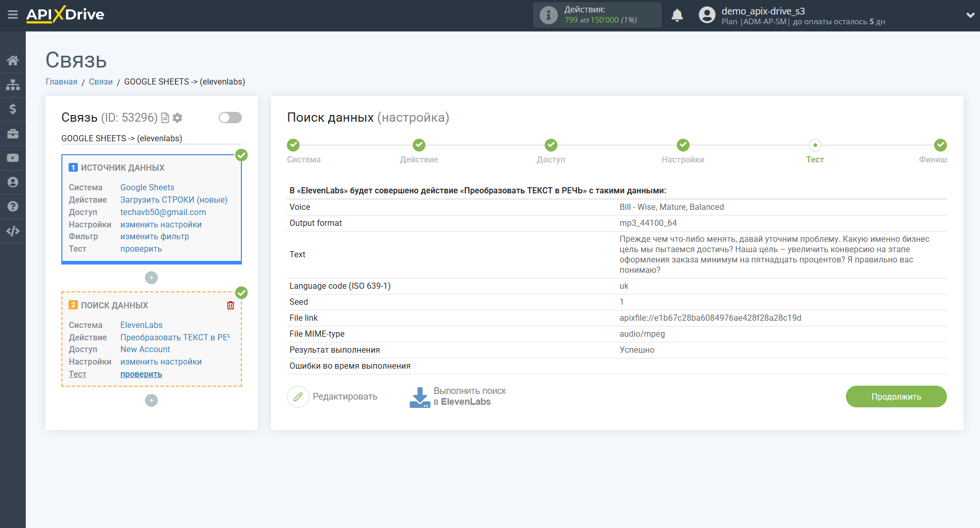Enable the connection activation toggle
980x528 pixels.
(230, 118)
